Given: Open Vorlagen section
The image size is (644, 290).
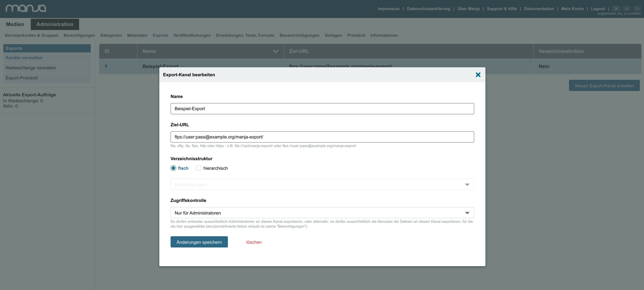Looking at the screenshot, I should click(333, 35).
